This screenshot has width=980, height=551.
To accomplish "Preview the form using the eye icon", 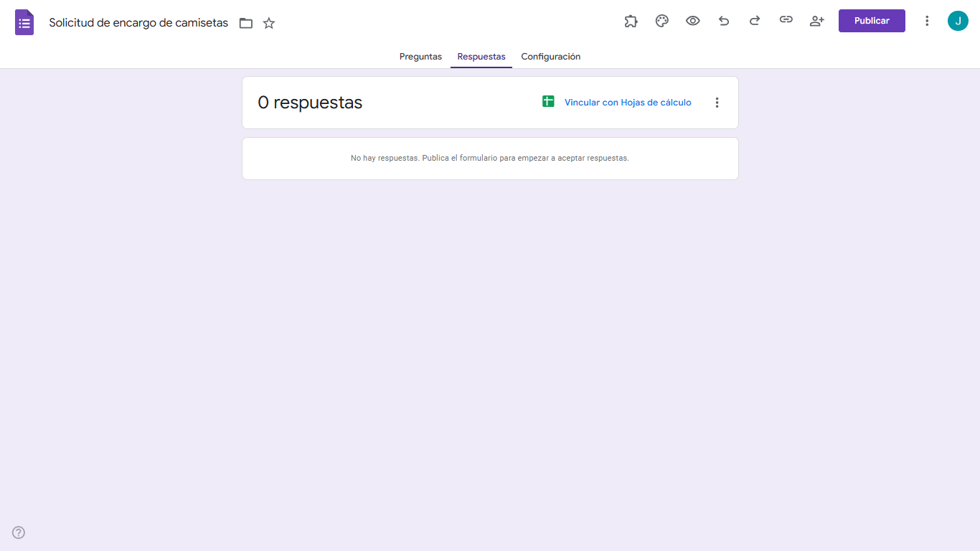I will coord(692,21).
